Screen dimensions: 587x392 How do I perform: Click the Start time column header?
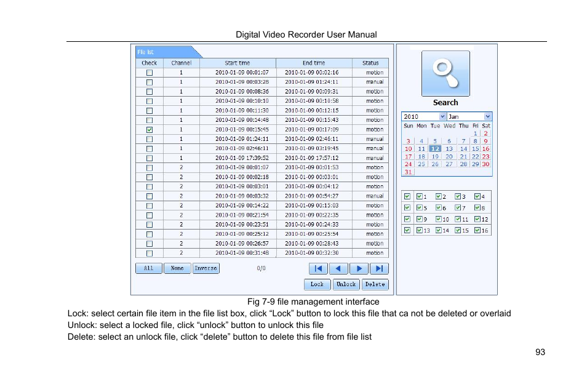(x=238, y=63)
